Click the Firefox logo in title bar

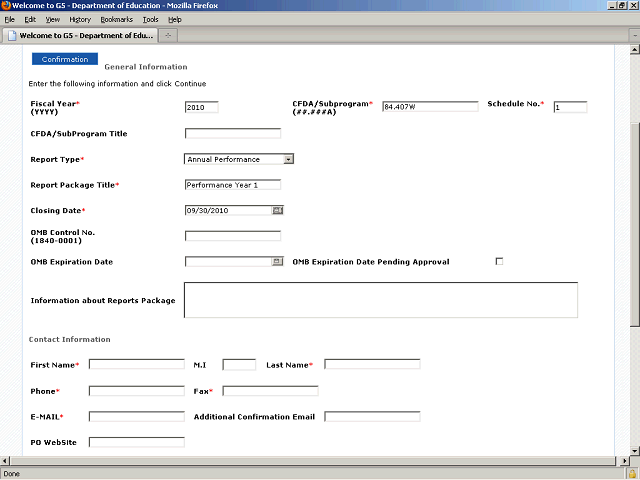(x=6, y=5)
